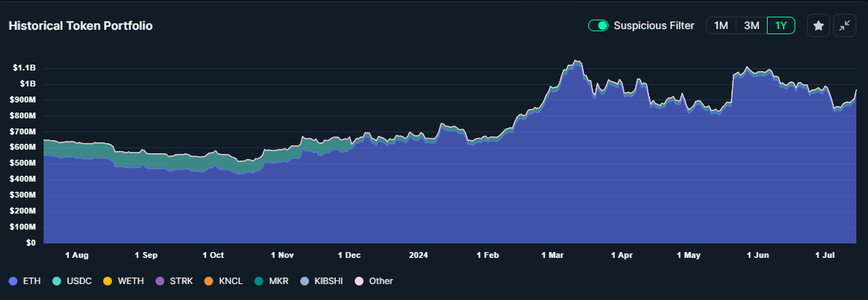
Task: Click the Suspicious Filter label text
Action: click(x=654, y=25)
